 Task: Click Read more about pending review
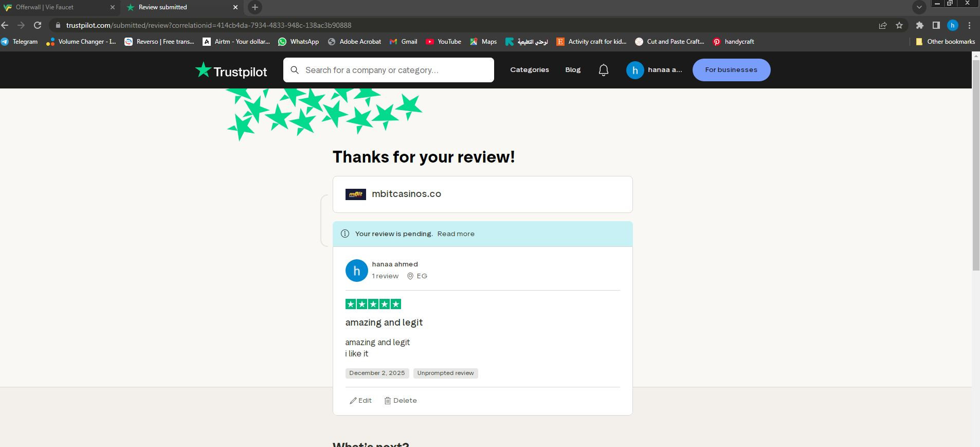[x=456, y=234]
